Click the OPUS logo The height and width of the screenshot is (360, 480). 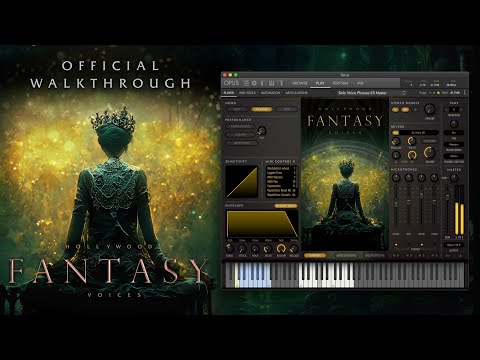(x=231, y=83)
